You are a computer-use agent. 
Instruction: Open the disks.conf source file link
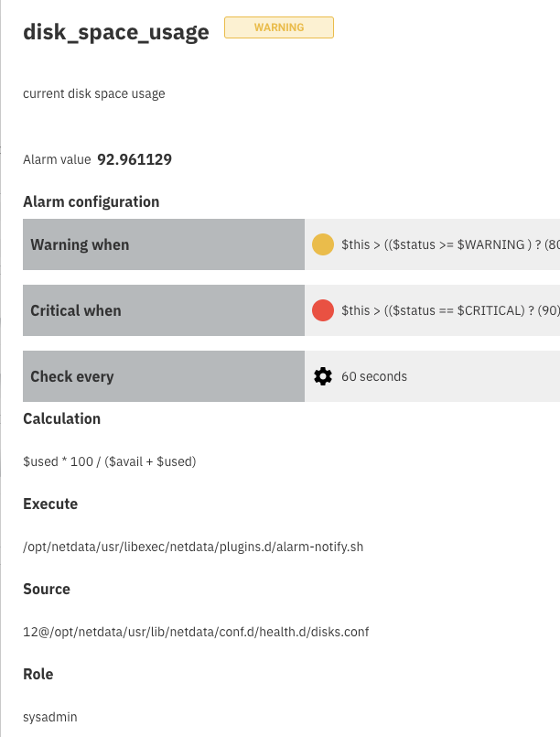coord(196,631)
